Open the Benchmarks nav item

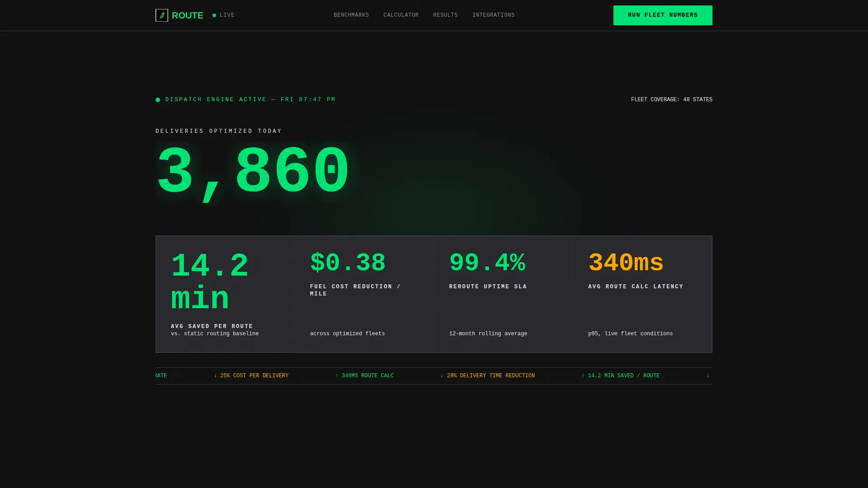tap(351, 15)
